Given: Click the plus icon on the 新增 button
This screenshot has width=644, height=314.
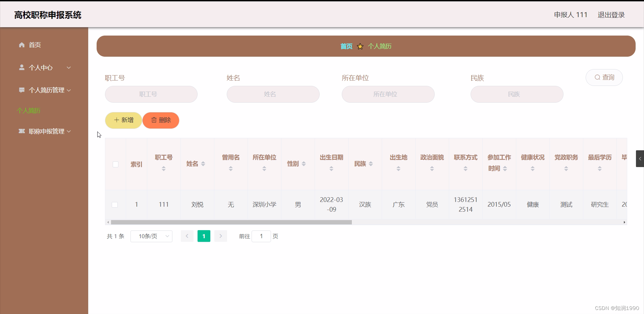Looking at the screenshot, I should pos(116,120).
